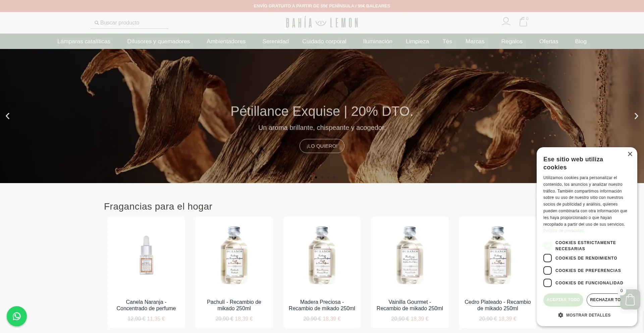Click the Bahía Lemon logo

point(322,22)
